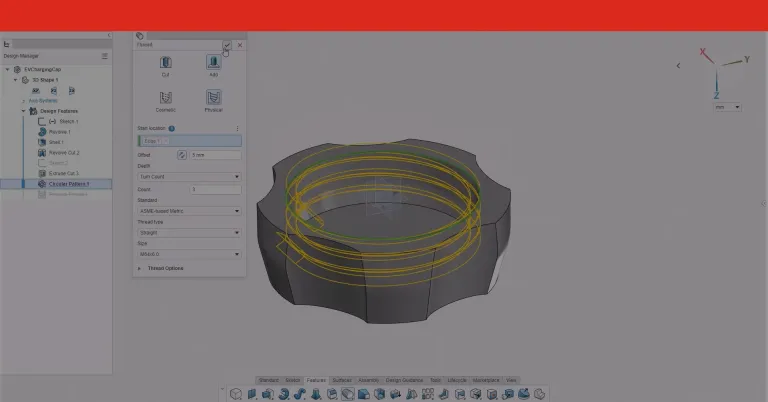Image resolution: width=768 pixels, height=402 pixels.
Task: Select Revolve 1 feature
Action: (60, 132)
